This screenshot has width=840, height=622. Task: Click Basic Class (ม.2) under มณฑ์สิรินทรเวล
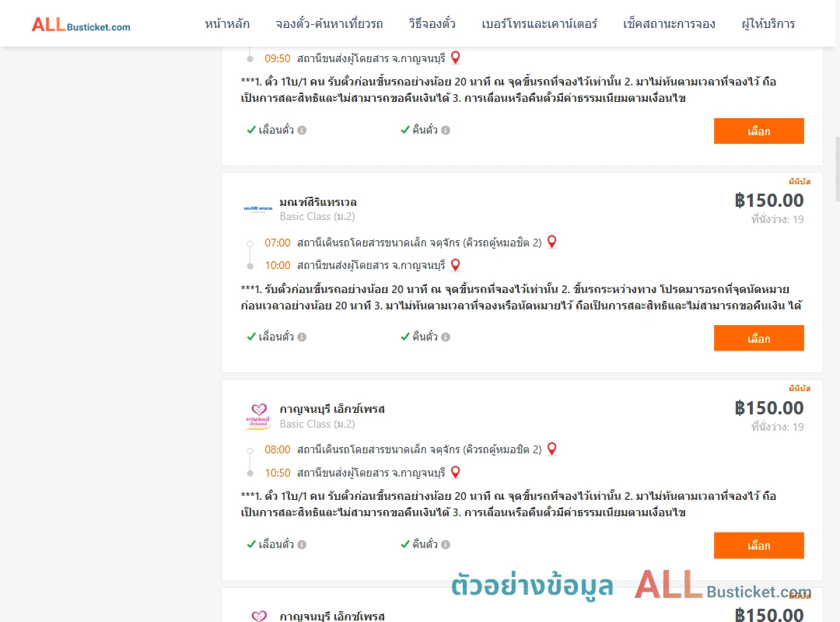317,216
